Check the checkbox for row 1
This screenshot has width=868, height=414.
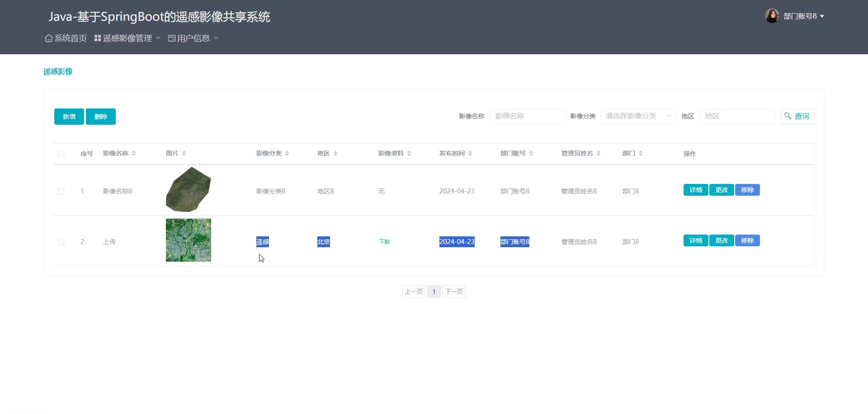(x=61, y=191)
